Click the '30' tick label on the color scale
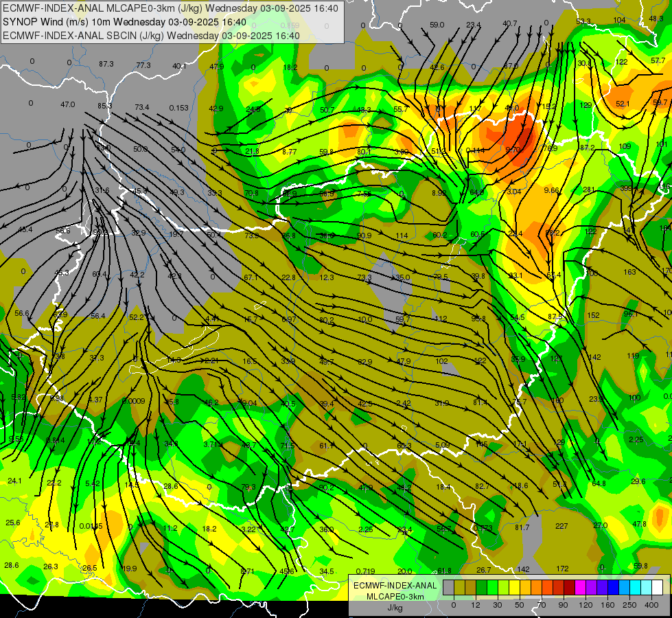The width and height of the screenshot is (672, 618). tap(498, 605)
